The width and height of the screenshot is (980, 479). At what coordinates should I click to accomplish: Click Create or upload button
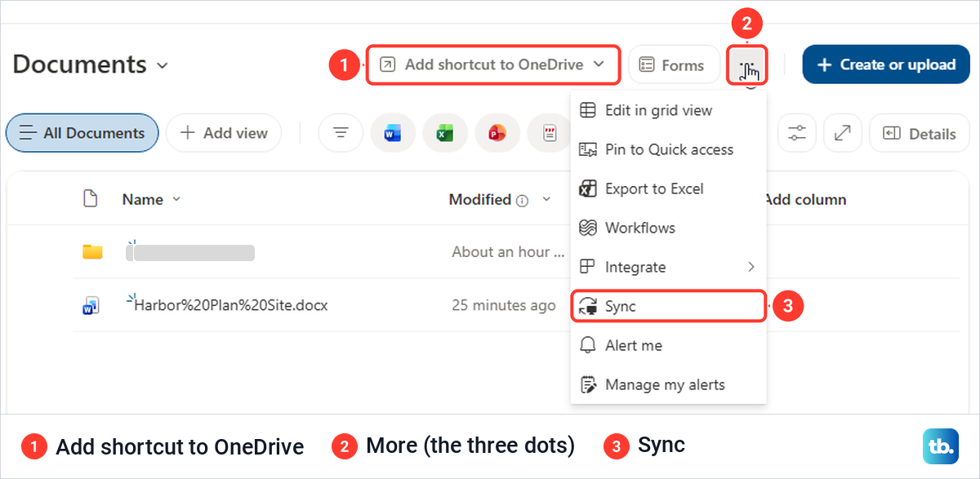point(886,64)
